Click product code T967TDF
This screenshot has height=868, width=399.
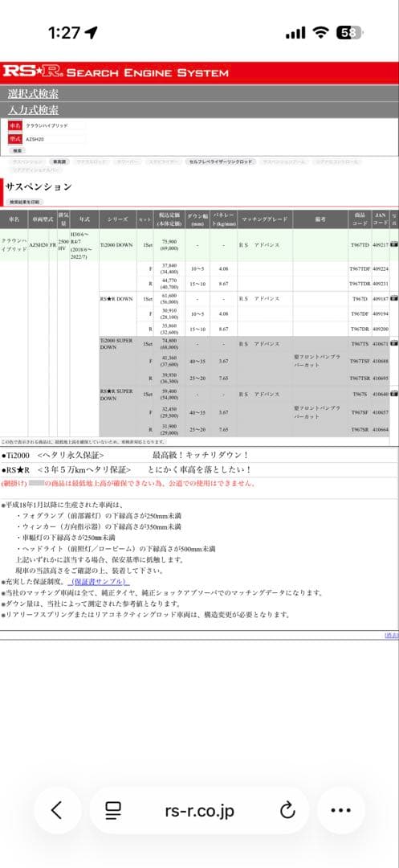click(x=360, y=268)
